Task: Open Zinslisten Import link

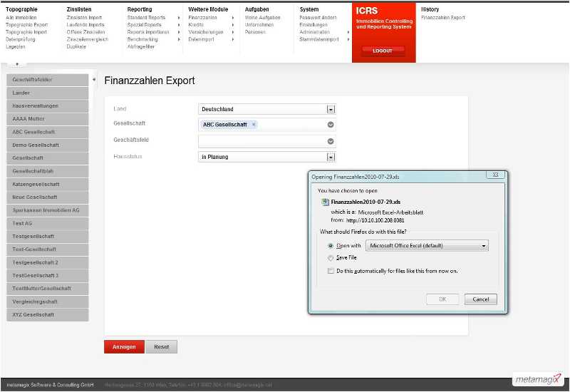Action: (84, 17)
